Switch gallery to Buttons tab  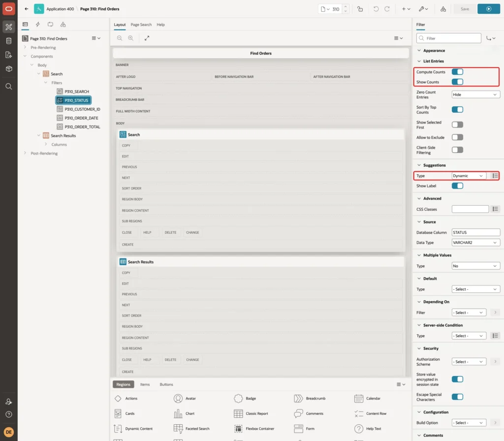pos(166,384)
